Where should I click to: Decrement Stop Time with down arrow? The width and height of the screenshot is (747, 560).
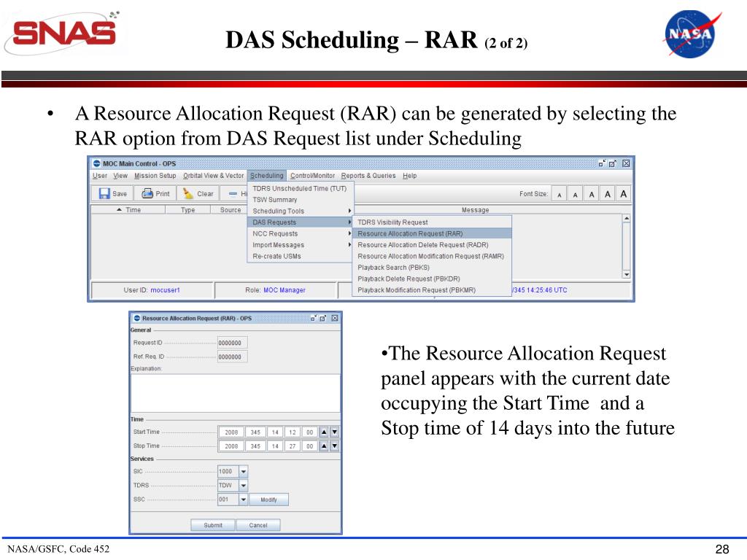point(335,446)
